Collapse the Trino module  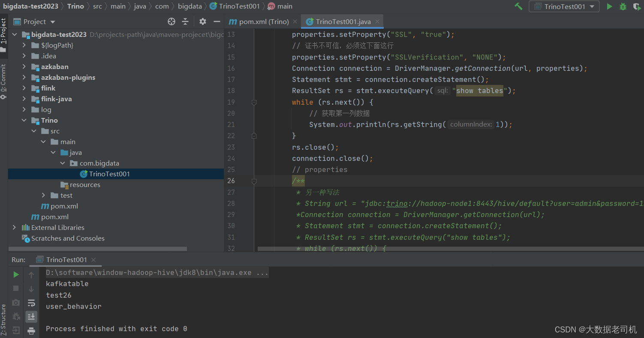click(24, 120)
